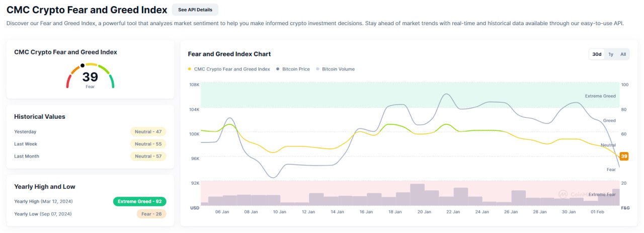Click the yellow legend dot for Fear and Greed

(x=190, y=69)
